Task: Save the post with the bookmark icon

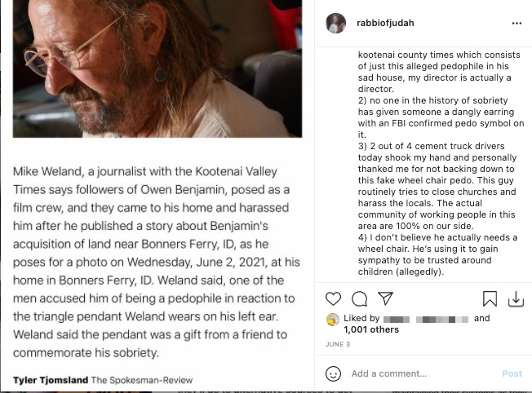Action: coord(490,298)
